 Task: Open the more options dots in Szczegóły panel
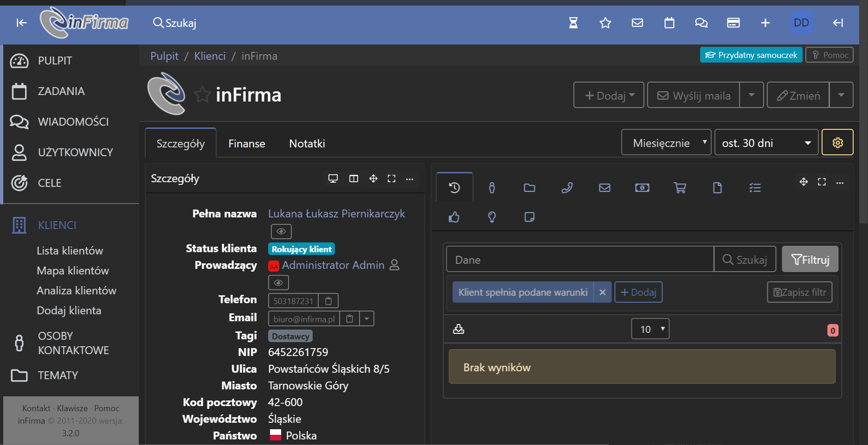[410, 179]
